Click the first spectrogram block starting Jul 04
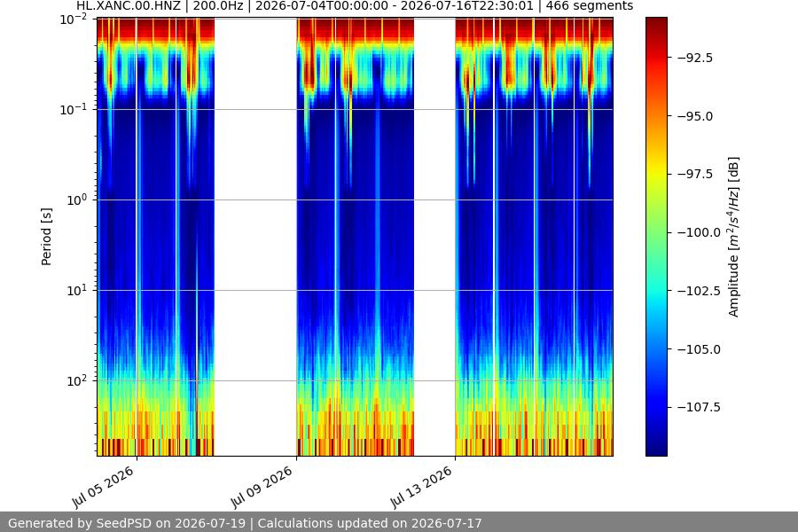This screenshot has width=798, height=532. (156, 237)
